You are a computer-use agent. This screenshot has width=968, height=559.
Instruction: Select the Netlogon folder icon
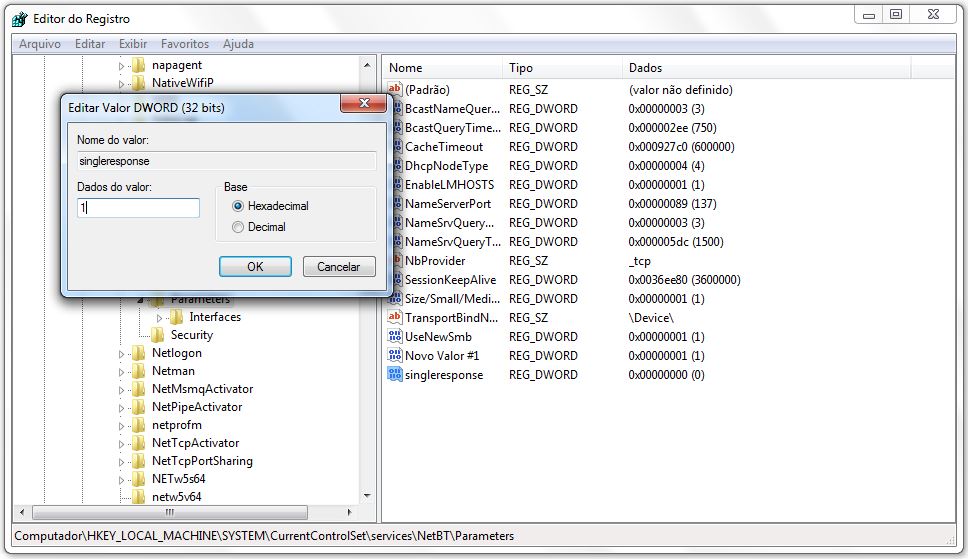click(x=138, y=353)
